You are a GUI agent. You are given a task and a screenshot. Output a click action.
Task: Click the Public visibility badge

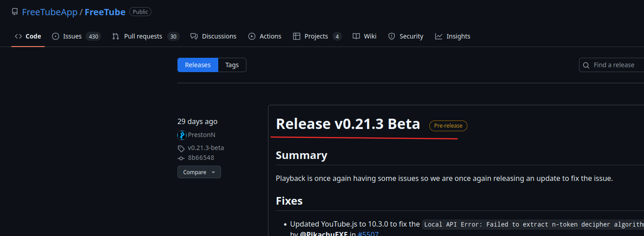coord(140,12)
